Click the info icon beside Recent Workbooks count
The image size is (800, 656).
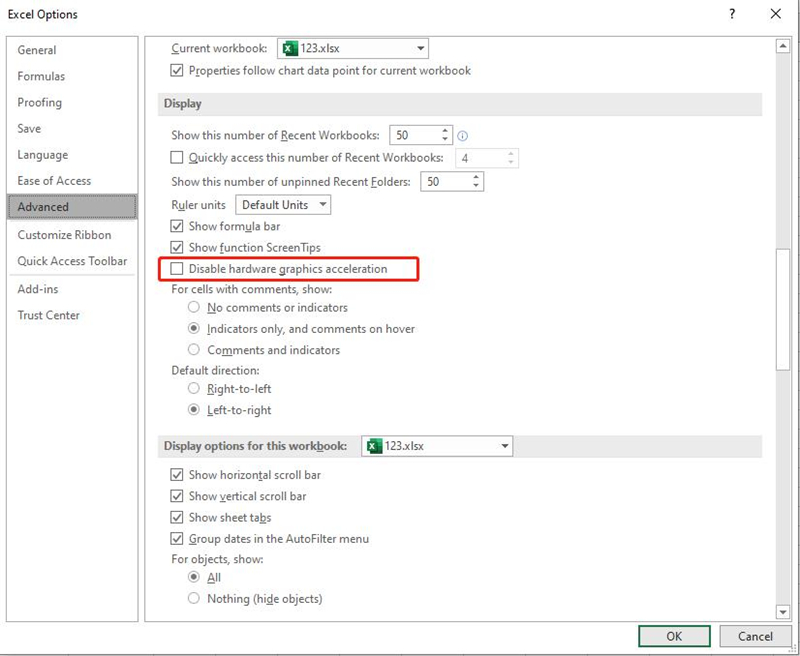pyautogui.click(x=461, y=134)
